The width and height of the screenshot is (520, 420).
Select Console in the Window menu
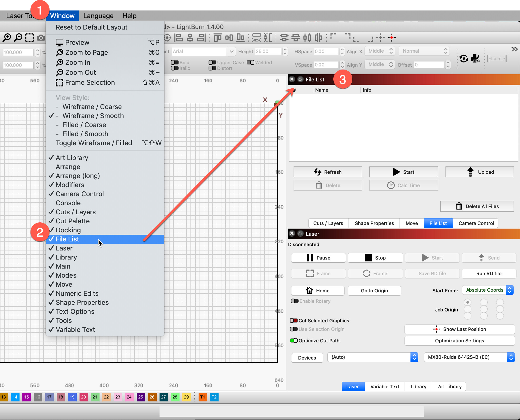[68, 203]
